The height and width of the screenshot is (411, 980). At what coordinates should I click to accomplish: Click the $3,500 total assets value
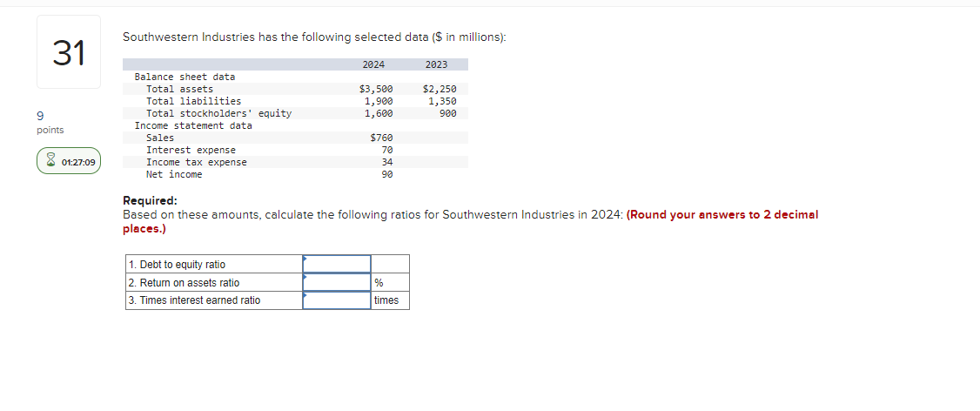[x=376, y=89]
